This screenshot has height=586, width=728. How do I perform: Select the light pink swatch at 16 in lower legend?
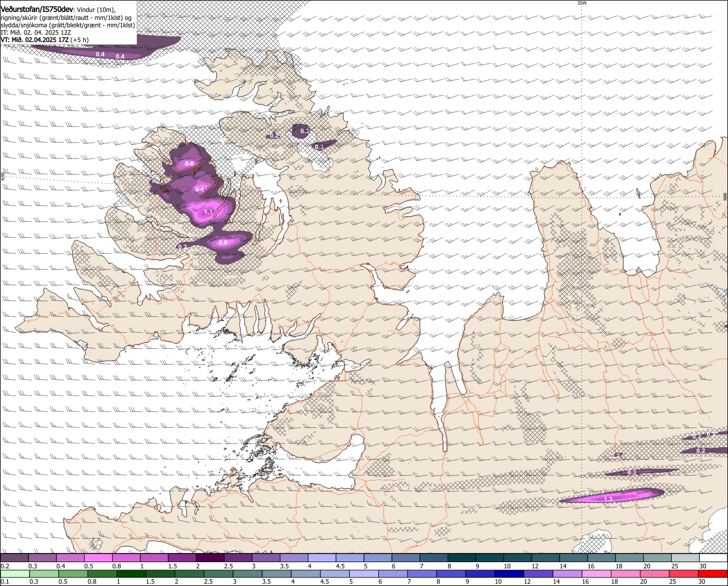pos(597,573)
